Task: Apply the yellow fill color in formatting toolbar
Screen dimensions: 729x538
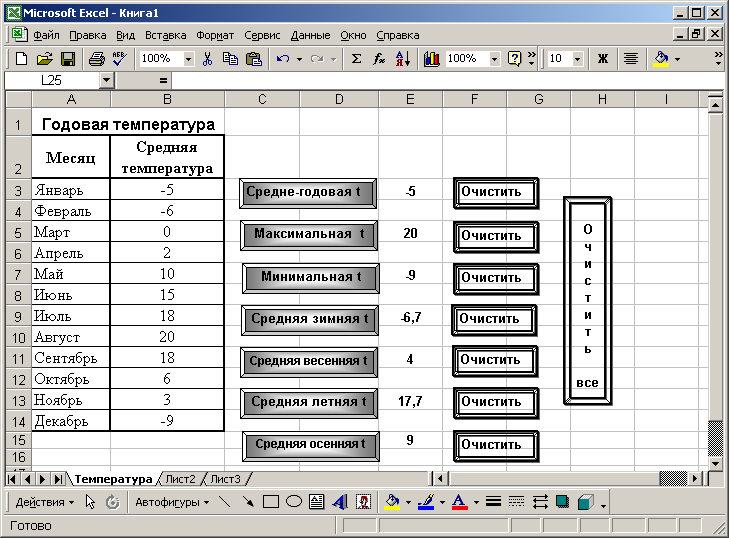Action: click(x=662, y=59)
